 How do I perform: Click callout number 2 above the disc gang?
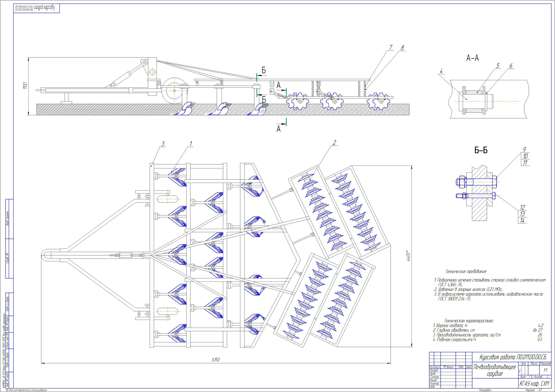click(x=335, y=143)
